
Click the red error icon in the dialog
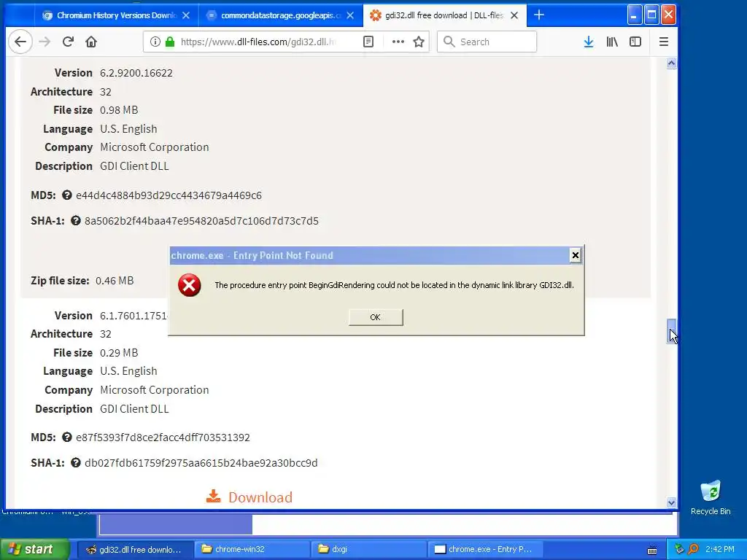tap(189, 285)
